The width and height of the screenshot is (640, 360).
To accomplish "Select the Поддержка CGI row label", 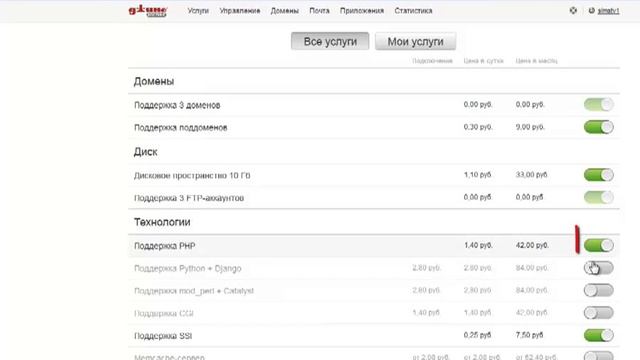I will [164, 313].
